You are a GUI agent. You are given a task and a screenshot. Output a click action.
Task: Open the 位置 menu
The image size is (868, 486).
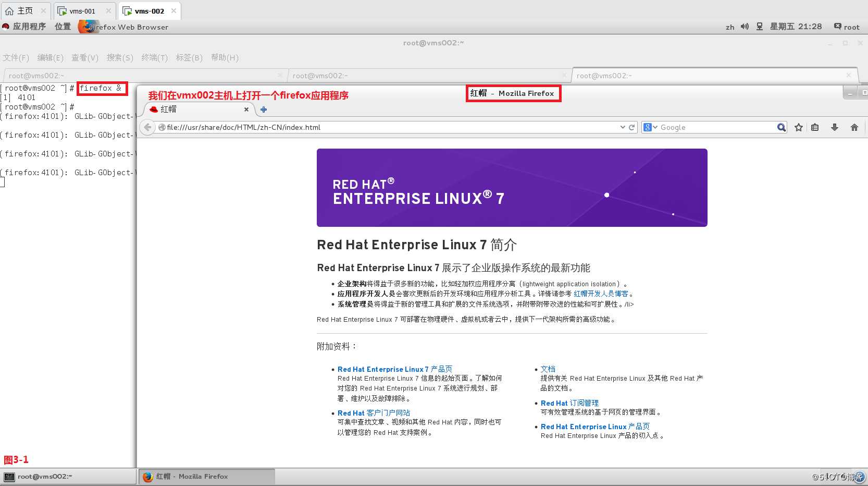coord(63,27)
